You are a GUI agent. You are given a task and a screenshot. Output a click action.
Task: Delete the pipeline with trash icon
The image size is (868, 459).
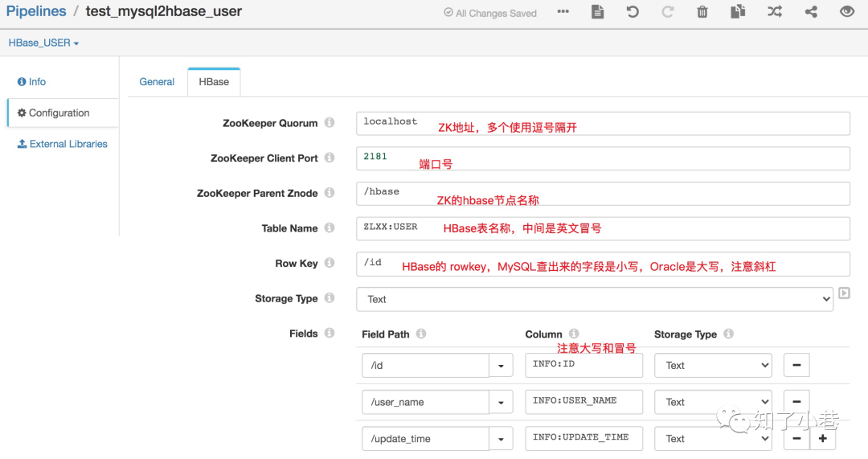tap(702, 11)
